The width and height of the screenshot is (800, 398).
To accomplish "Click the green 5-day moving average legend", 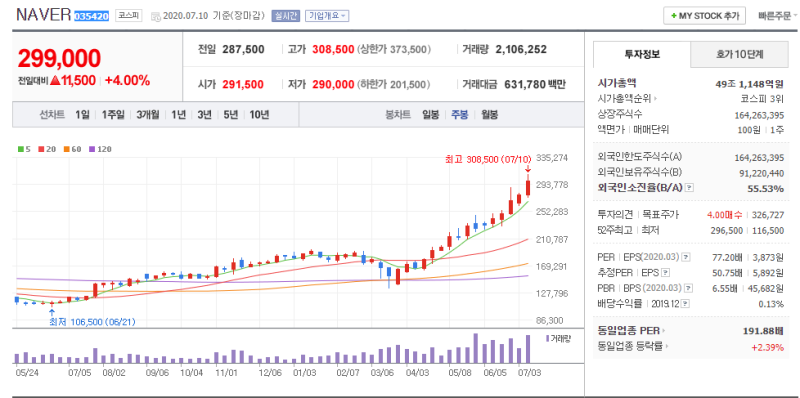I will (x=24, y=149).
